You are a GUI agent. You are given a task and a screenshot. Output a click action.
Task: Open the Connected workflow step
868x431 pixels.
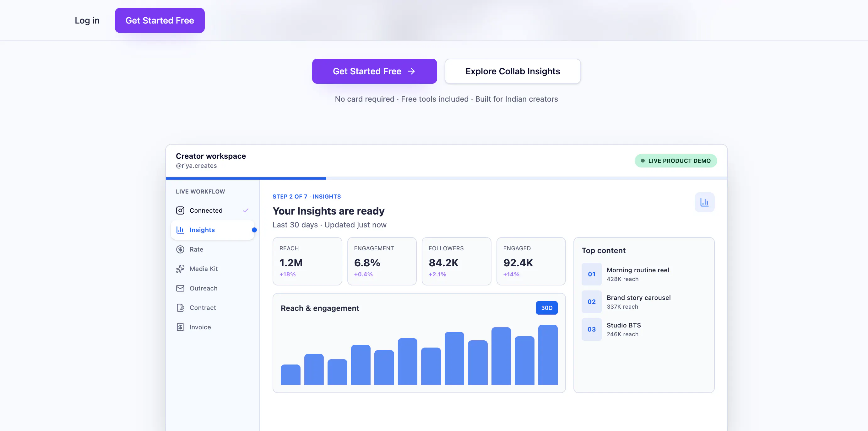213,210
